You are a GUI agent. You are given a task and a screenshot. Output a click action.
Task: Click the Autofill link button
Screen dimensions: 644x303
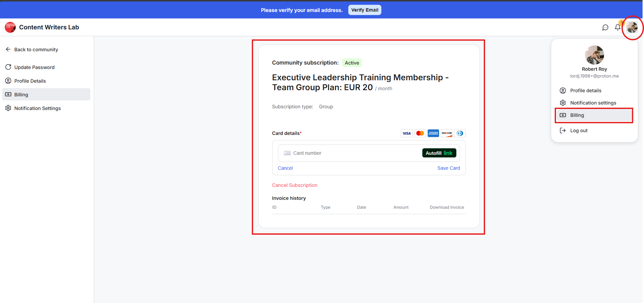pyautogui.click(x=439, y=153)
